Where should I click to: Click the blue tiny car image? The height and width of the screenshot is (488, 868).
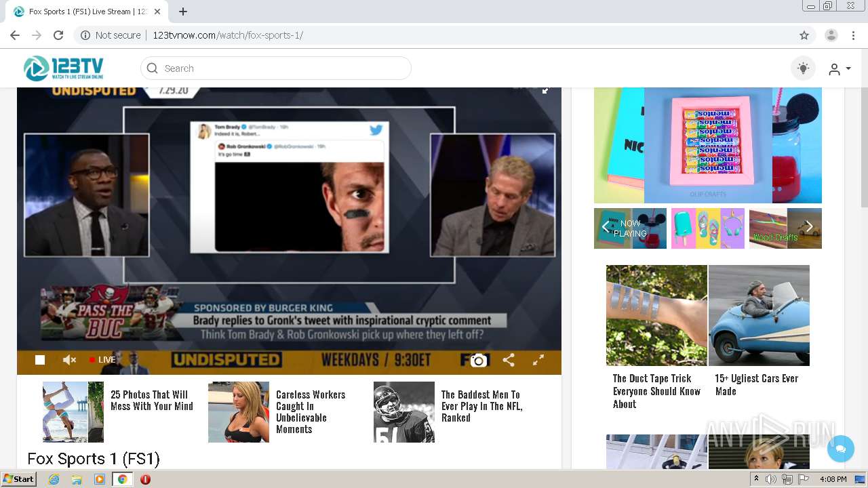coord(759,315)
